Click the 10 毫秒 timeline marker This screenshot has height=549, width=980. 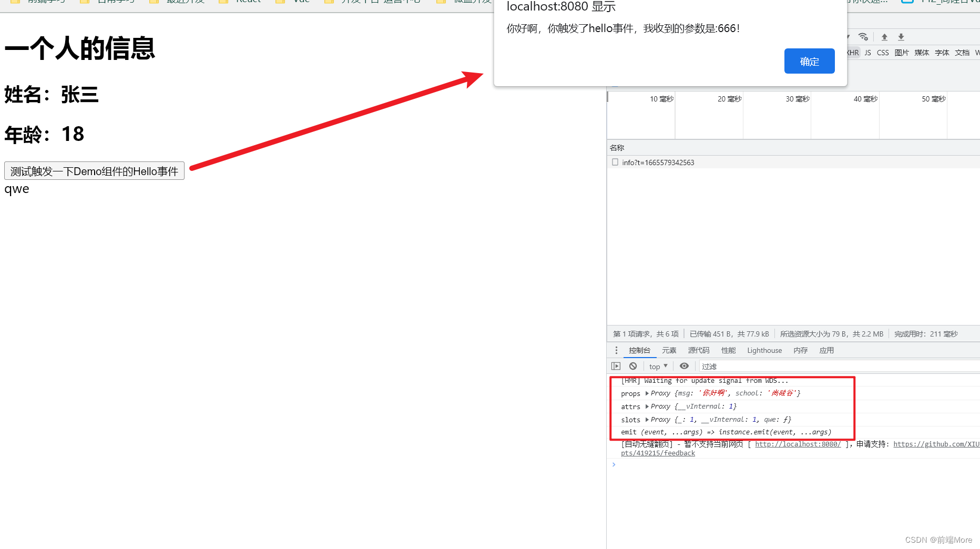661,99
